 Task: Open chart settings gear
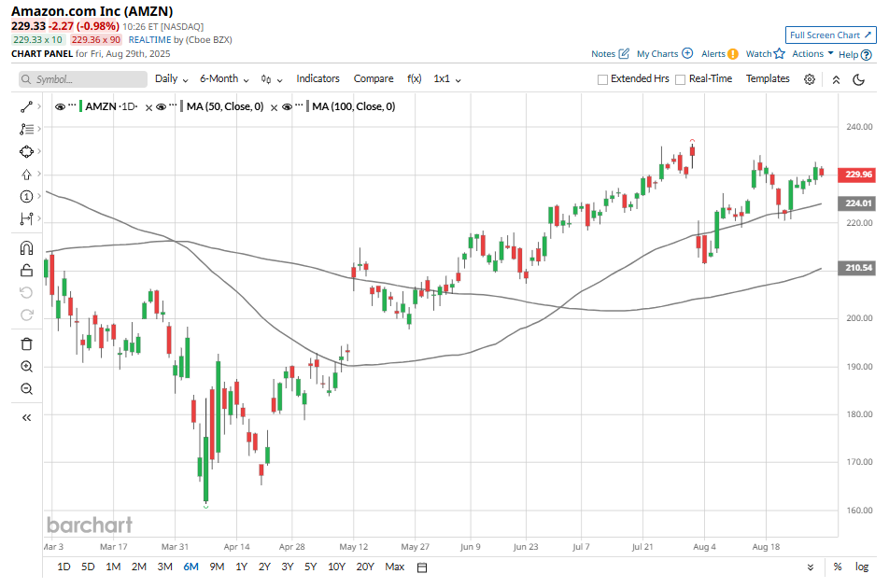(x=810, y=79)
